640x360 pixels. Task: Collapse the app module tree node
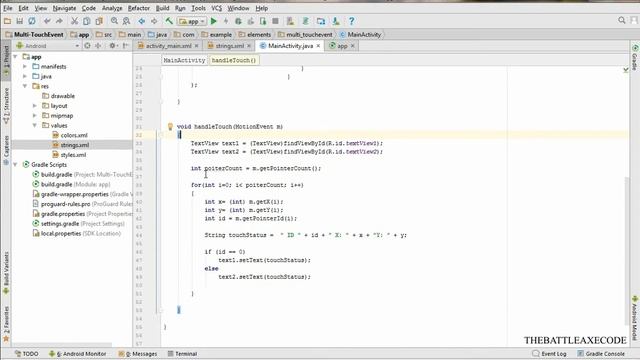click(x=16, y=57)
